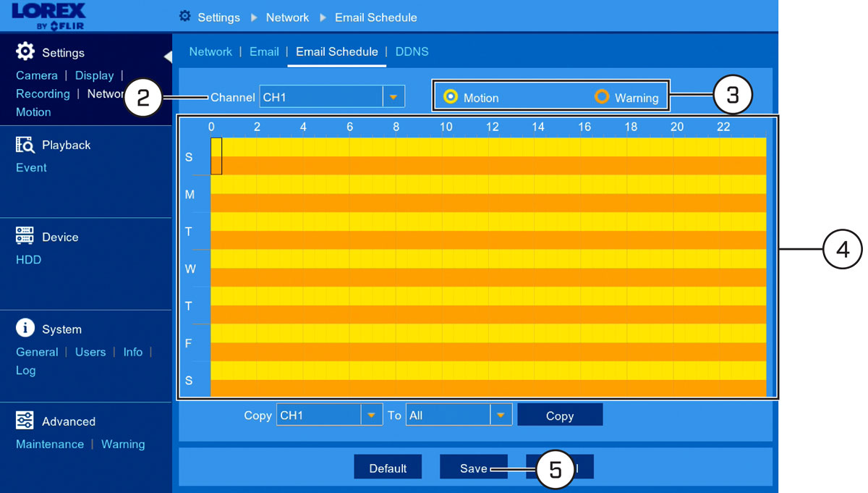868x493 pixels.
Task: Click the Lorex by FLIR logo
Action: click(x=49, y=16)
